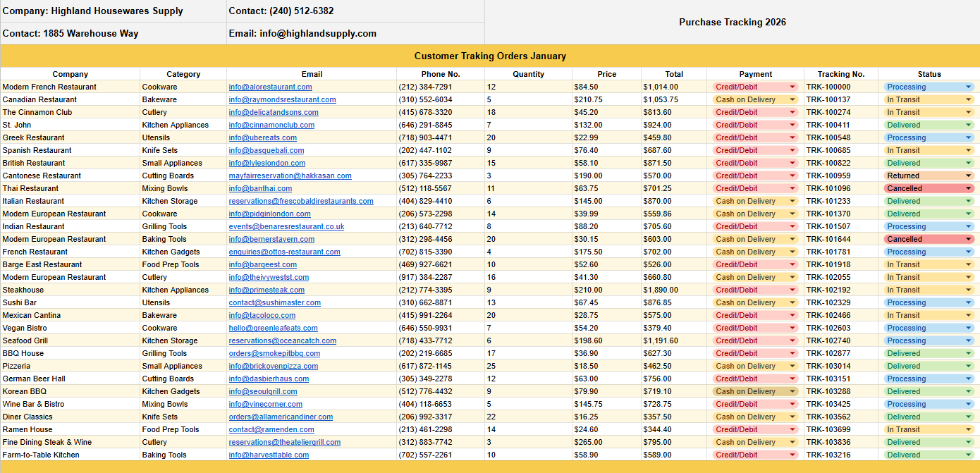980x473 pixels.
Task: Open email link info@dasbierhaus.com
Action: coord(269,379)
